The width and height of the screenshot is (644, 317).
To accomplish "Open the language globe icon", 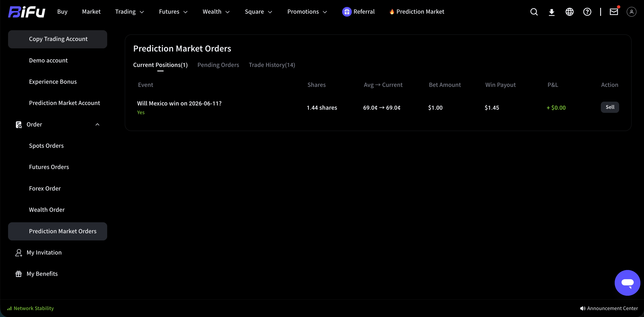I will tap(569, 12).
